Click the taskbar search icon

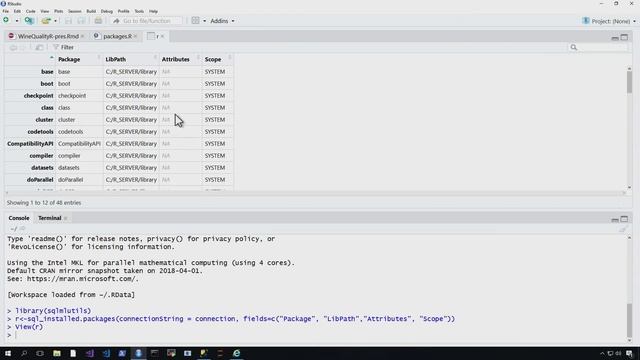pos(24,353)
